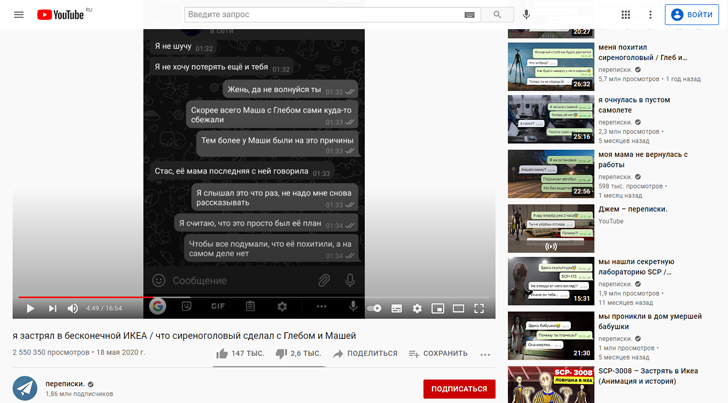Image resolution: width=728 pixels, height=403 pixels.
Task: Open the YouTube apps grid
Action: pos(626,15)
